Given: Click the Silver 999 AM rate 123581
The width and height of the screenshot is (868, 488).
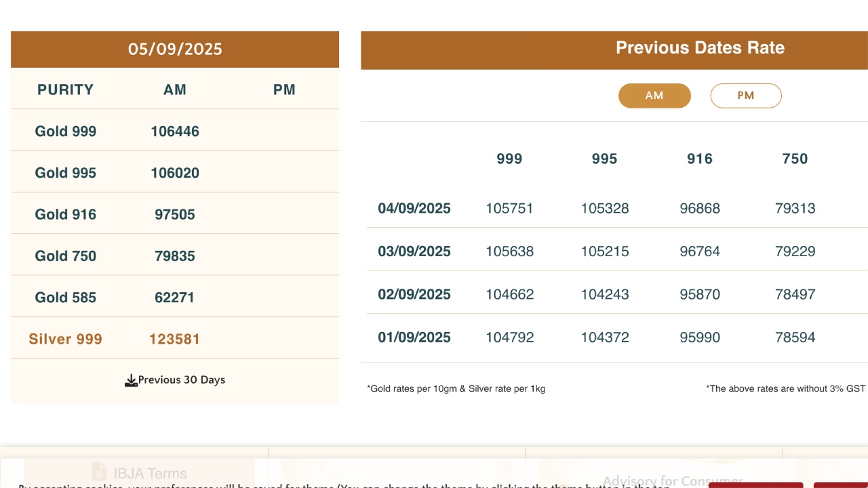Looking at the screenshot, I should point(175,339).
